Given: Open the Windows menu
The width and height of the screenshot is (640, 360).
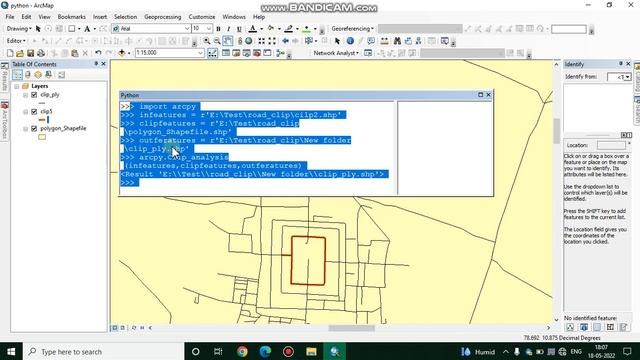Looking at the screenshot, I should coord(234,17).
